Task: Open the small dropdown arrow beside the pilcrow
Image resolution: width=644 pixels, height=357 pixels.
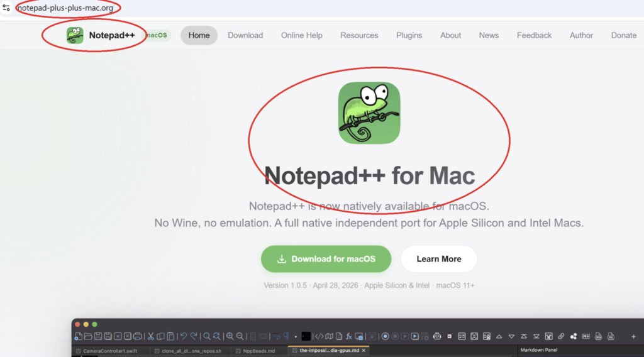Action: coord(296,337)
